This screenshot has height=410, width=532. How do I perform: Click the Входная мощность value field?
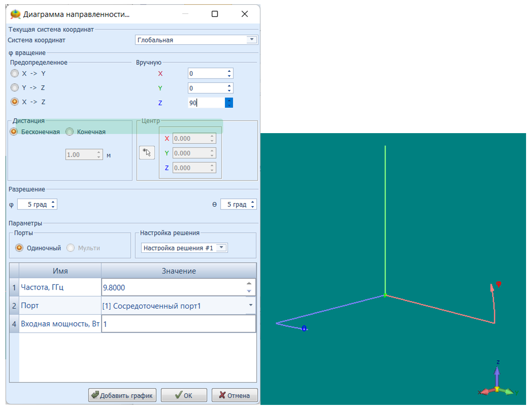178,324
